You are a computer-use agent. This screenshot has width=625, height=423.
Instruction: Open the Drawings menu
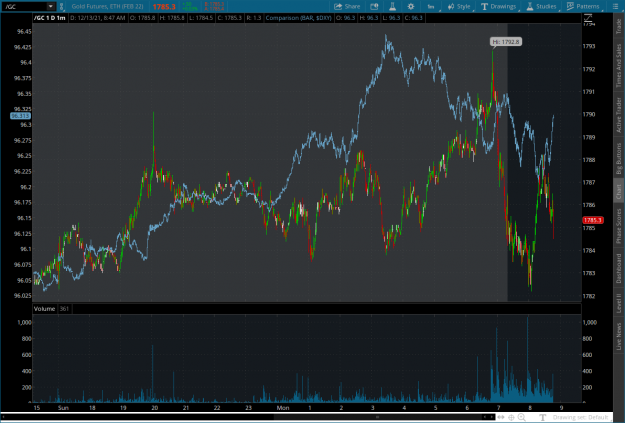(x=499, y=6)
